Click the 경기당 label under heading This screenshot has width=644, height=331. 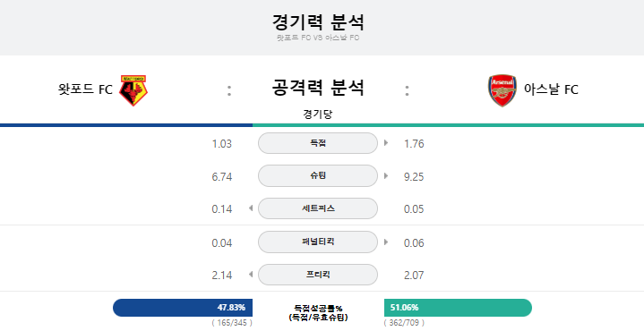(317, 114)
